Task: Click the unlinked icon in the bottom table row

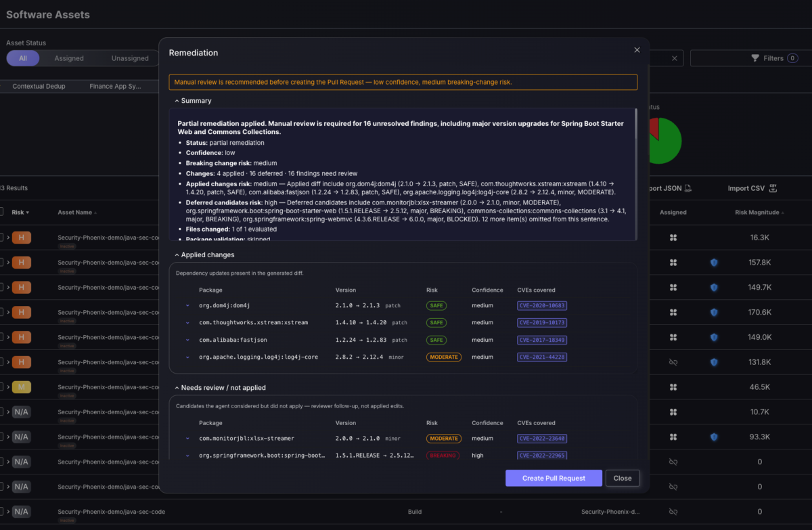Action: point(673,511)
